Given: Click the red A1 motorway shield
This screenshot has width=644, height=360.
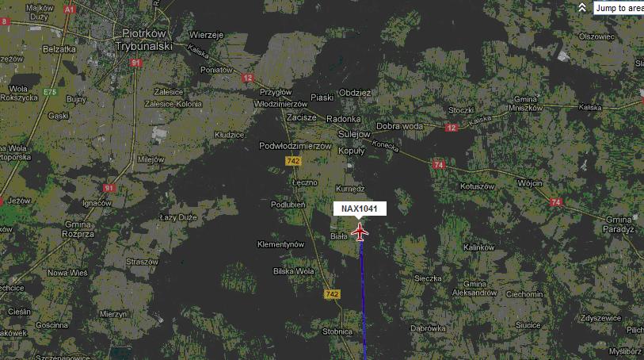Looking at the screenshot, I should [x=70, y=9].
